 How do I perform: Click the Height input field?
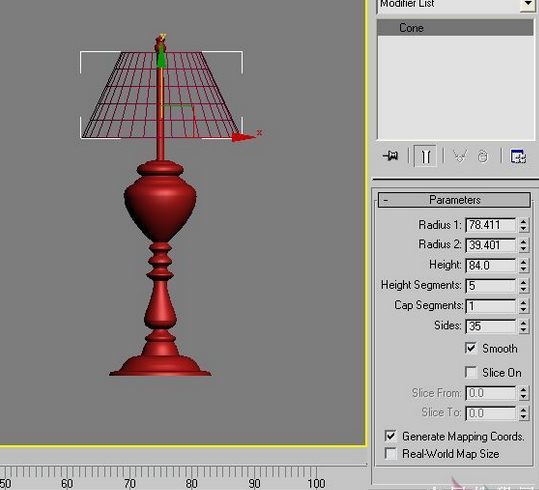tap(490, 265)
